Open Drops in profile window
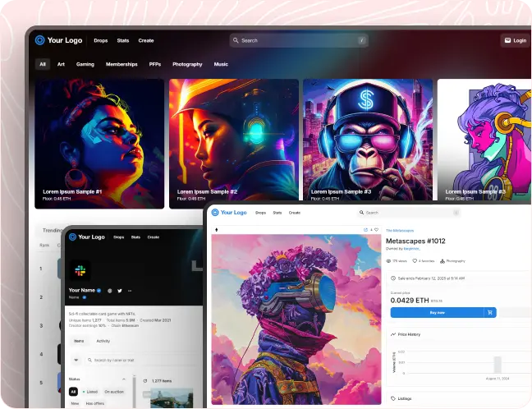532x409 pixels. pyautogui.click(x=119, y=237)
